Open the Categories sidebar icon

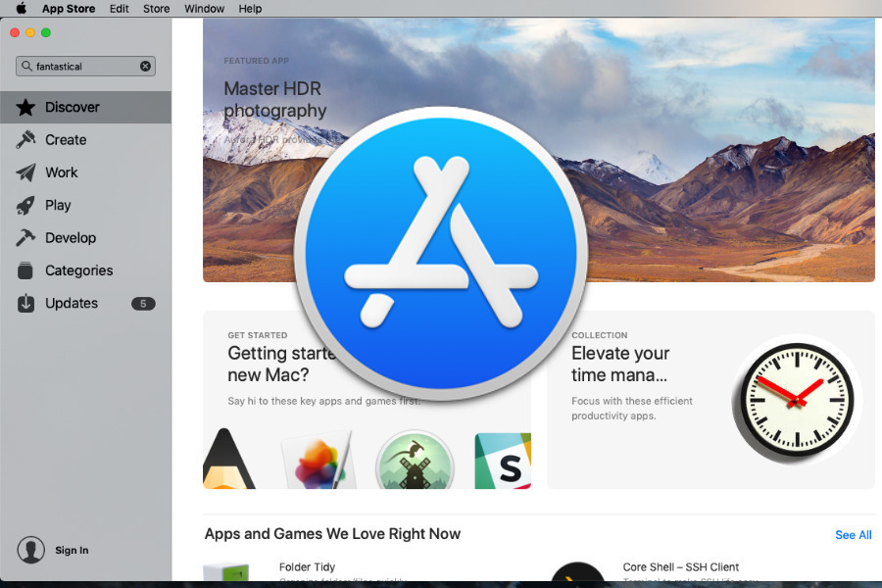pos(25,270)
